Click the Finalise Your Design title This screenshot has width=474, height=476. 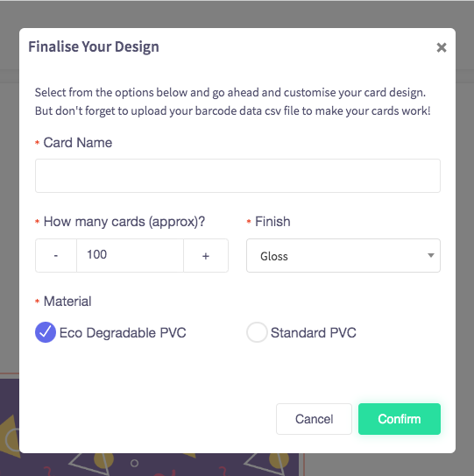click(x=94, y=46)
